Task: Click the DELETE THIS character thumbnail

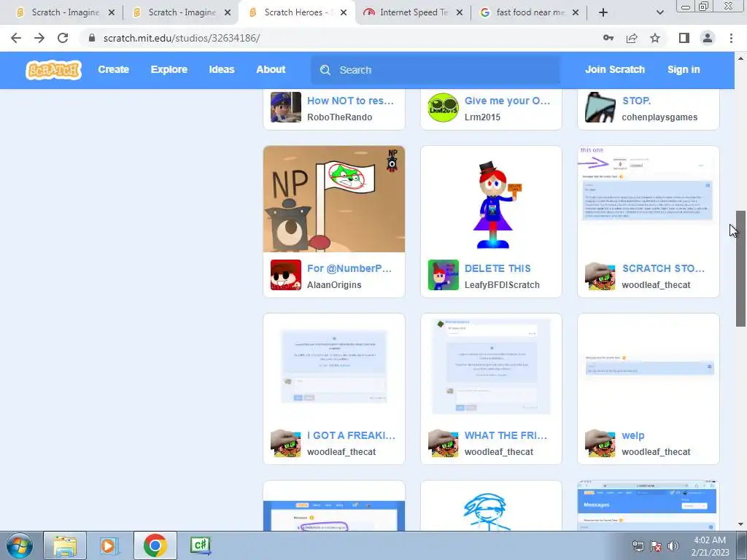Action: [491, 199]
